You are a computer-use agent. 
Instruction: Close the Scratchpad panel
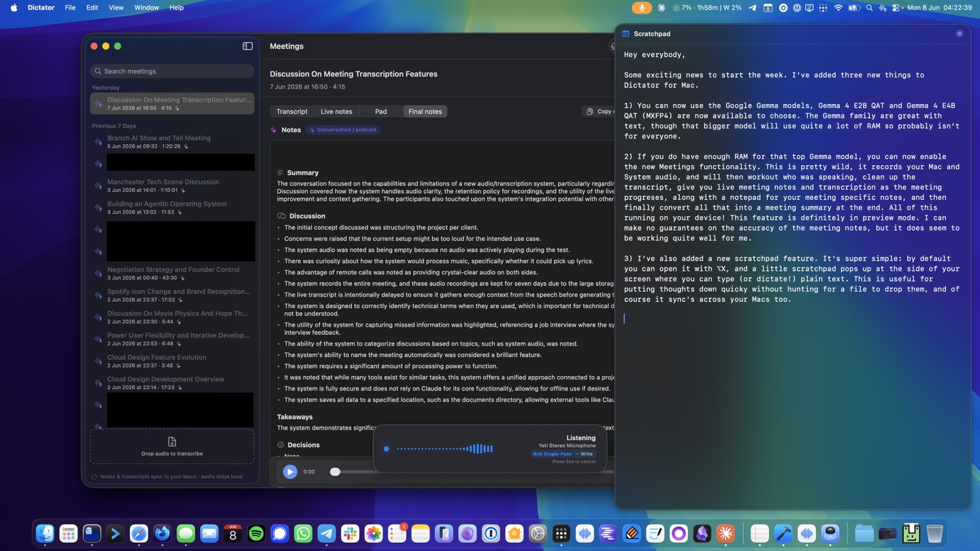tap(960, 33)
